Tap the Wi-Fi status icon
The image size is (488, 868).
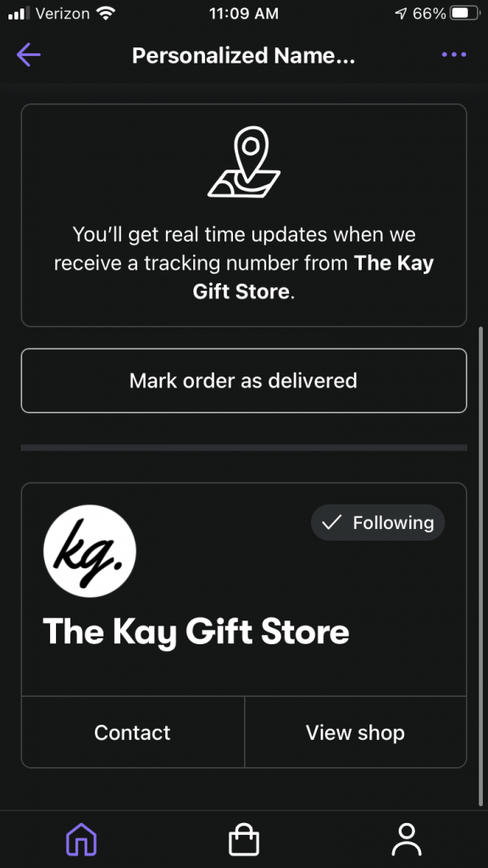tap(105, 14)
